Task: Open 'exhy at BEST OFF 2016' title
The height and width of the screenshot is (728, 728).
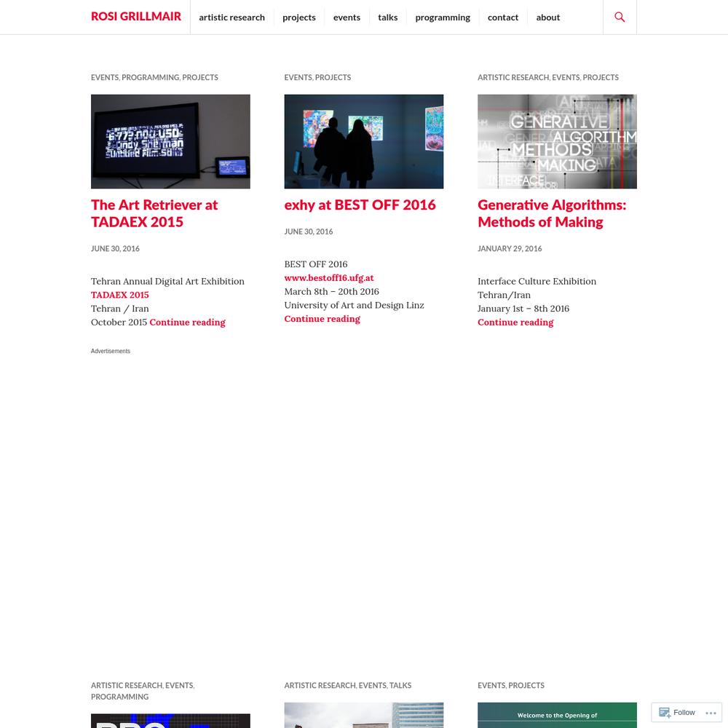Action: point(360,205)
